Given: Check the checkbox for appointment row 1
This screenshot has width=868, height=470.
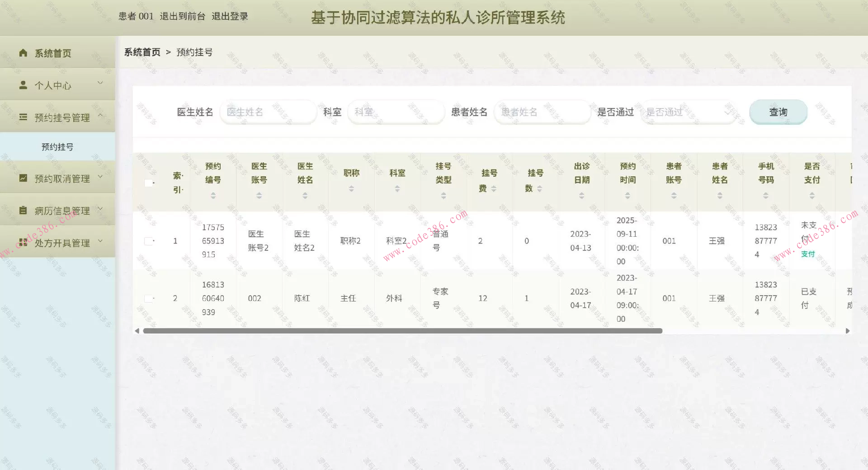Looking at the screenshot, I should point(149,241).
